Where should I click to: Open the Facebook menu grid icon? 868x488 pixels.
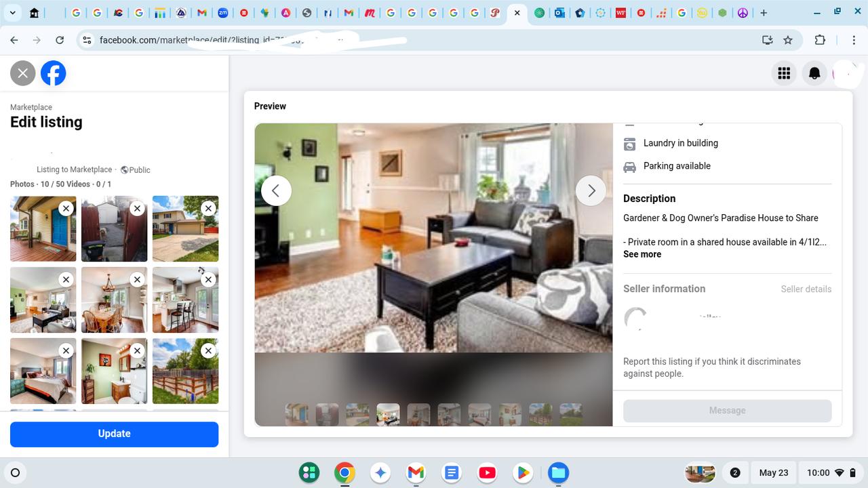click(784, 73)
